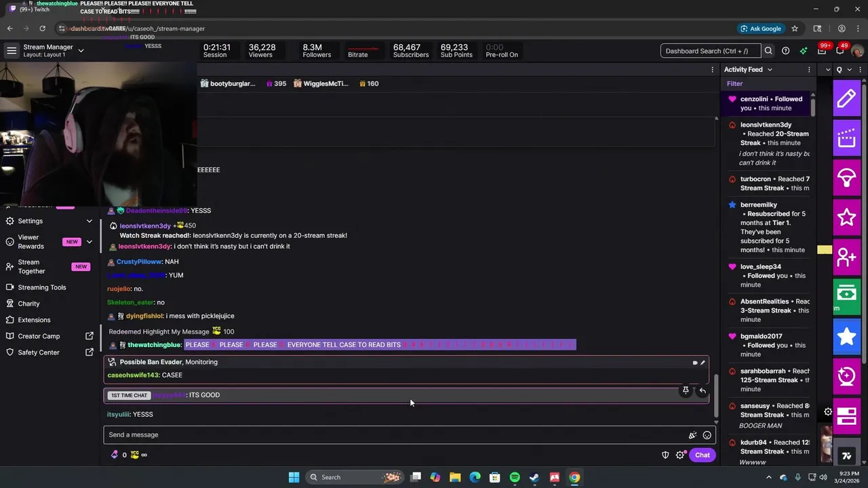Screen dimensions: 868x488
Task: Click the pencil edit quick action
Action: pos(846,99)
